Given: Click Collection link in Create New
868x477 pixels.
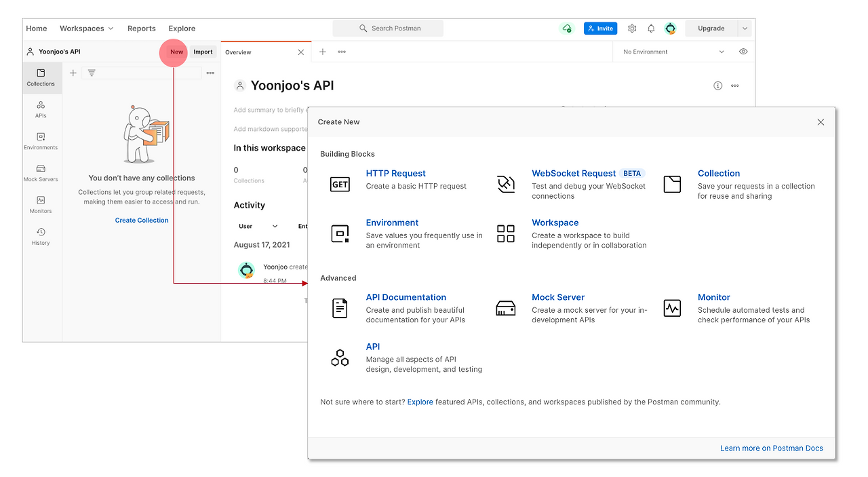Looking at the screenshot, I should (x=719, y=174).
